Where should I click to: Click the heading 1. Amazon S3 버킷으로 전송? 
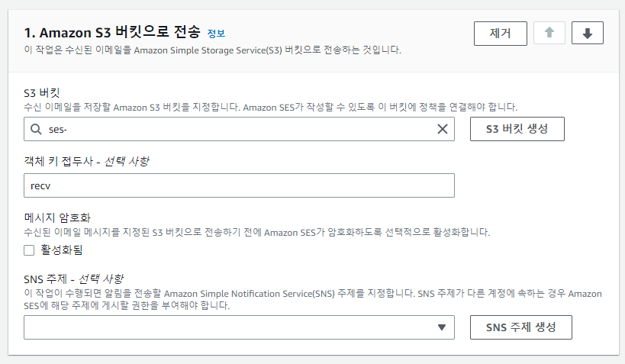[x=113, y=32]
